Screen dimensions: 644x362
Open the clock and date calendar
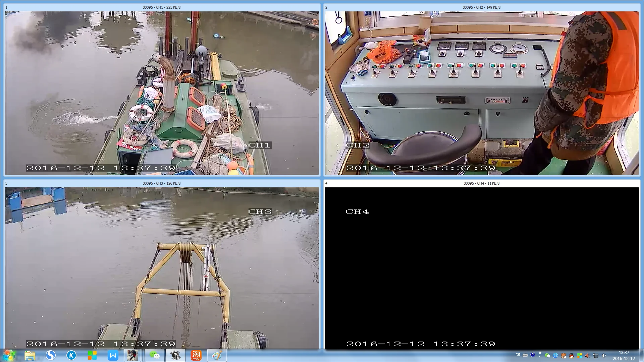(624, 356)
